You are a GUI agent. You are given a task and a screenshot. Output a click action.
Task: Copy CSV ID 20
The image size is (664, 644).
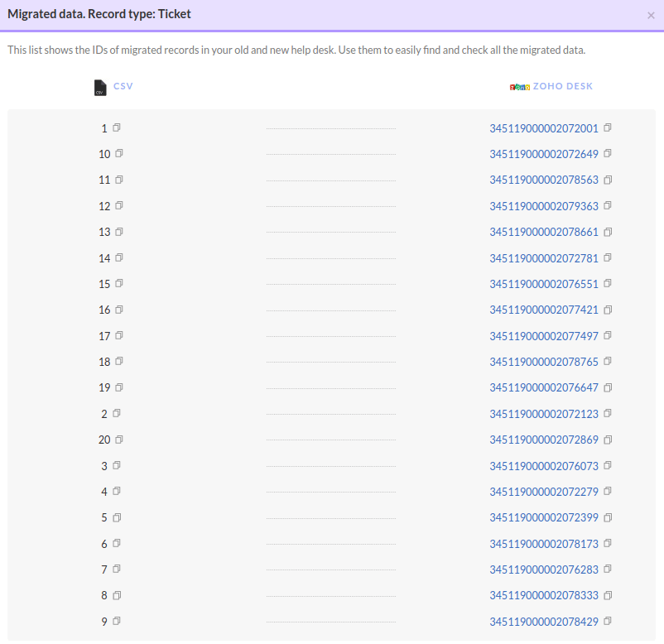pos(119,440)
